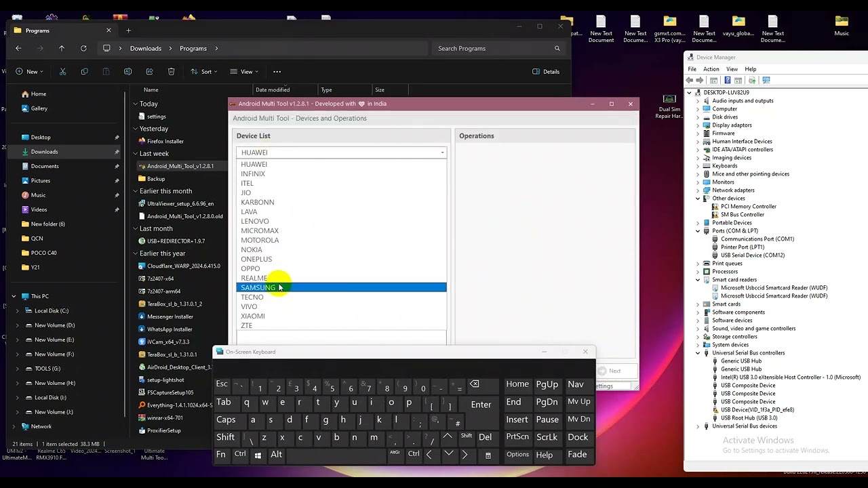This screenshot has width=868, height=488.
Task: Select PCI Memory Controller device
Action: tap(749, 206)
